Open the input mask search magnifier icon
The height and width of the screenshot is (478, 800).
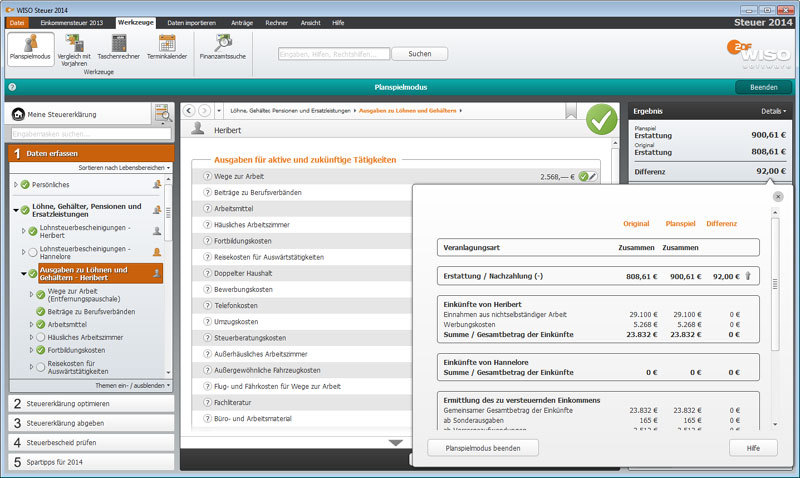pyautogui.click(x=163, y=113)
